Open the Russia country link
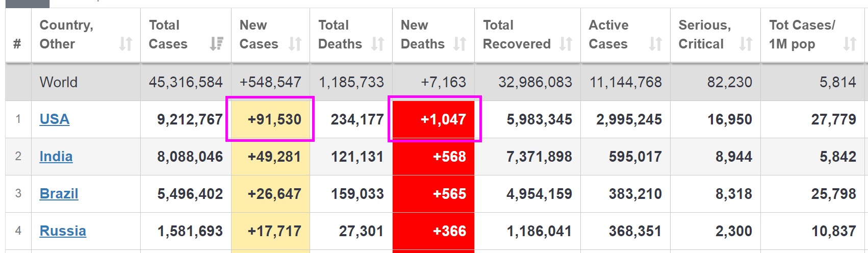Viewport: 868px width, 253px height. (x=63, y=231)
